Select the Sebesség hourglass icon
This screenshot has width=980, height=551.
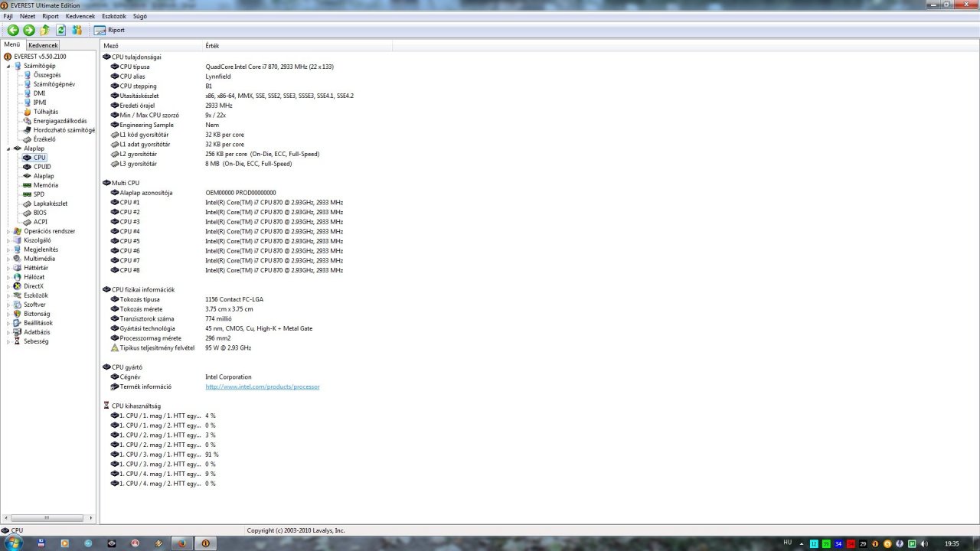(18, 341)
